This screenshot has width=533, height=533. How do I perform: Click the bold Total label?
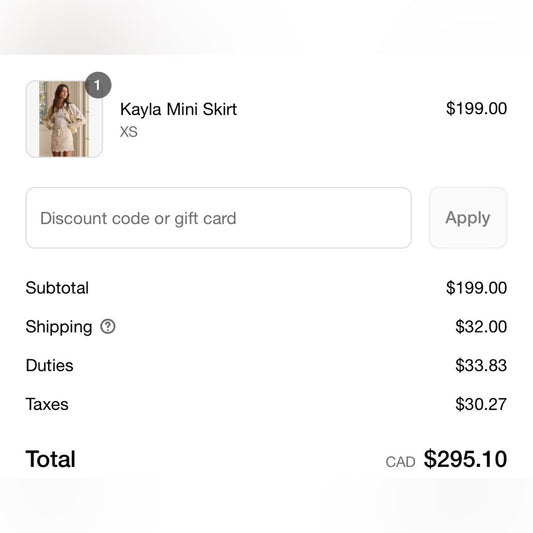pos(51,459)
